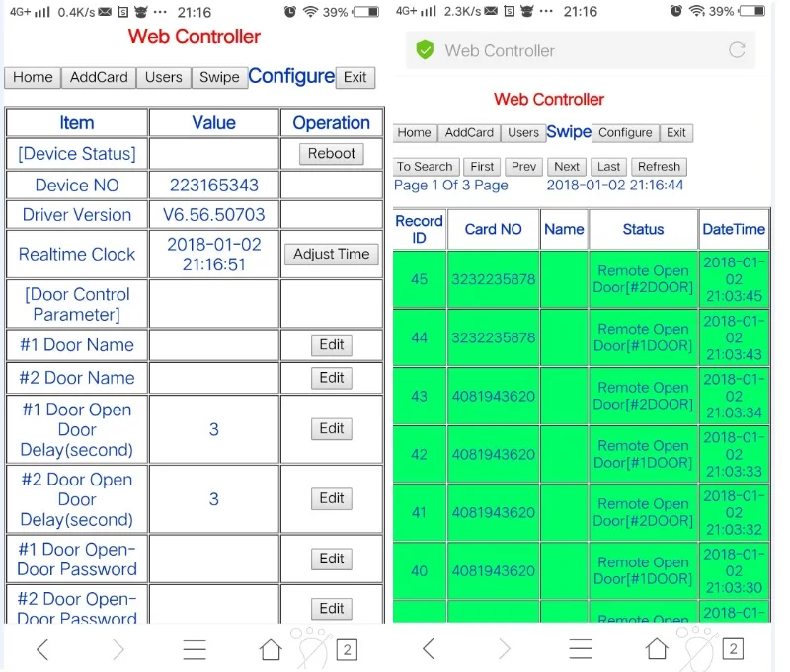
Task: Go to Prev records page
Action: click(524, 167)
